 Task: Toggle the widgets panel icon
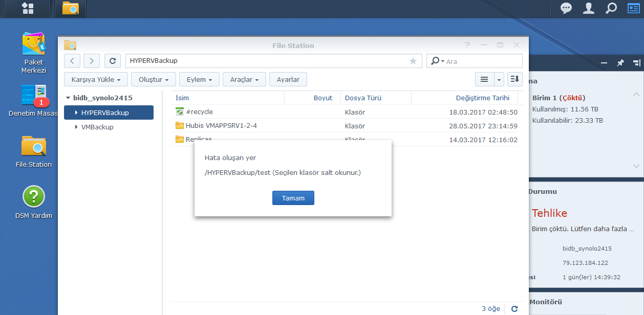tap(633, 8)
